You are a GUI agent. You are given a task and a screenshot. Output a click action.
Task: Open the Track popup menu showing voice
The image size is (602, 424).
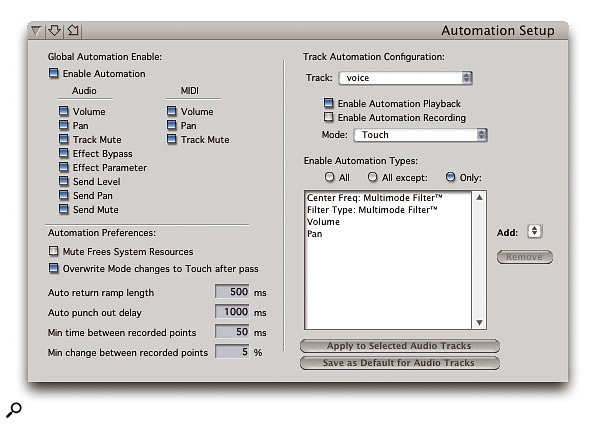pos(405,78)
